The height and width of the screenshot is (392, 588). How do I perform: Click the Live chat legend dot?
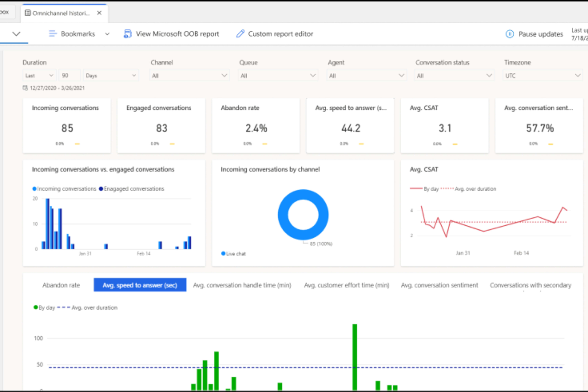(x=223, y=254)
